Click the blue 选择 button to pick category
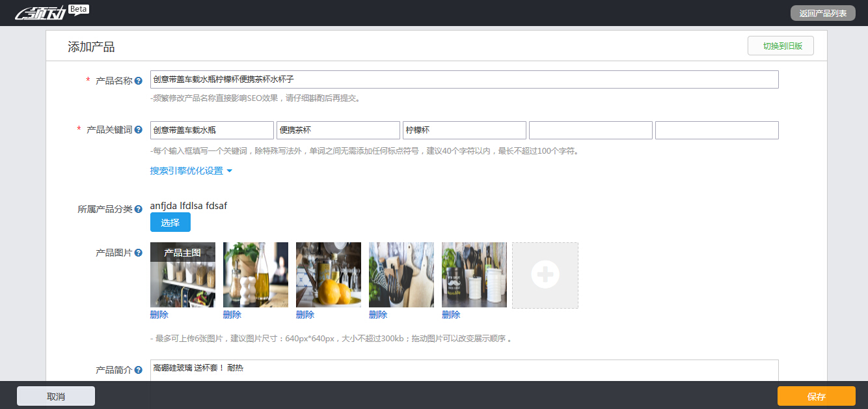868x409 pixels. coord(170,222)
